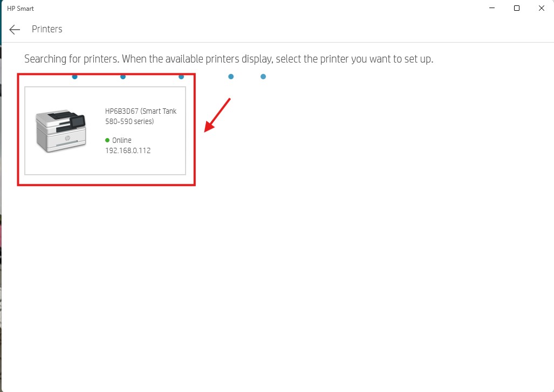The height and width of the screenshot is (392, 554).
Task: Minimize the HP Smart window
Action: [x=492, y=8]
